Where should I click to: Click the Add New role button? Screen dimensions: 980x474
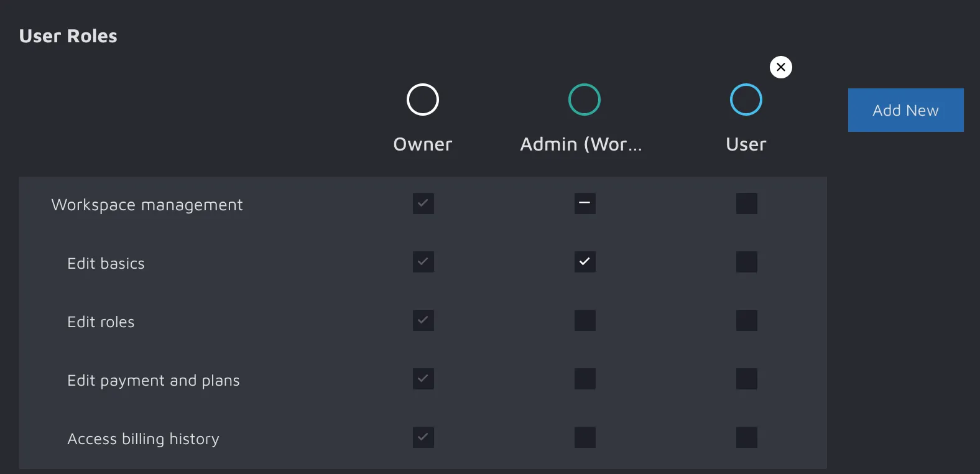click(905, 110)
